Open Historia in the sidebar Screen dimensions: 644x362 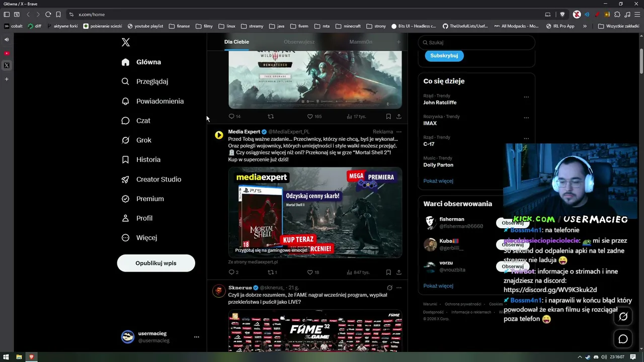click(141, 159)
